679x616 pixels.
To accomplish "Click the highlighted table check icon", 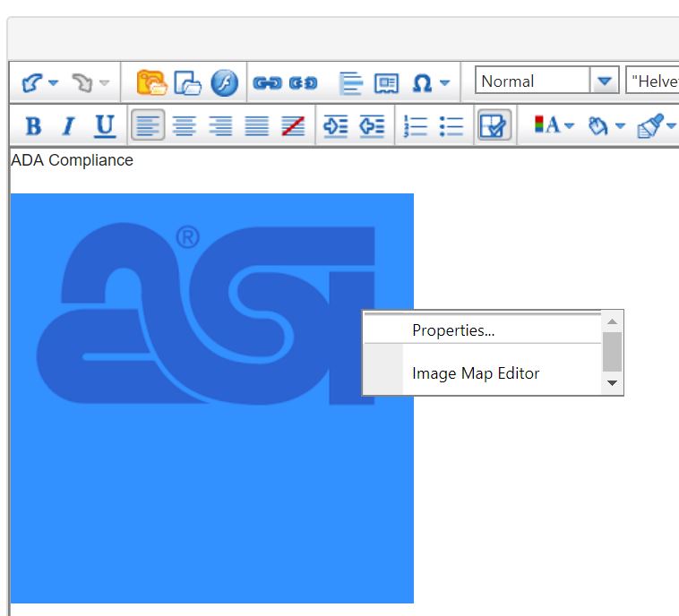I will pyautogui.click(x=494, y=125).
